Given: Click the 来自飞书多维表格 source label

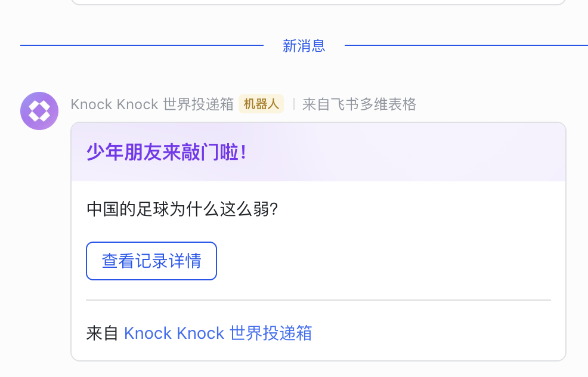Looking at the screenshot, I should 359,104.
